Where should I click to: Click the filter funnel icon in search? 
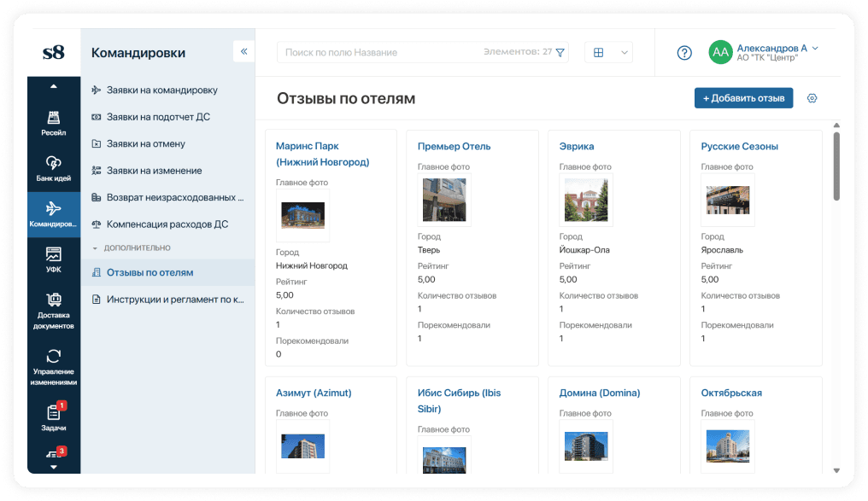[x=560, y=53]
